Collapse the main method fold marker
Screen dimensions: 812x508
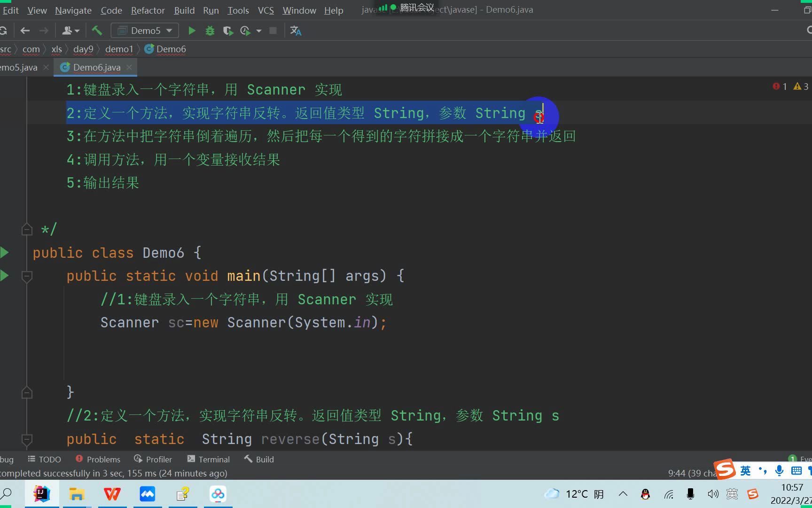(27, 277)
